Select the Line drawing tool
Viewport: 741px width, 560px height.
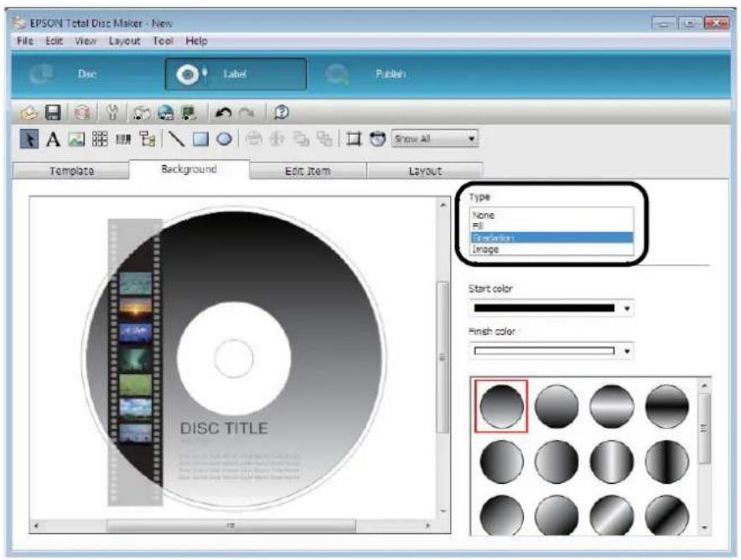177,139
